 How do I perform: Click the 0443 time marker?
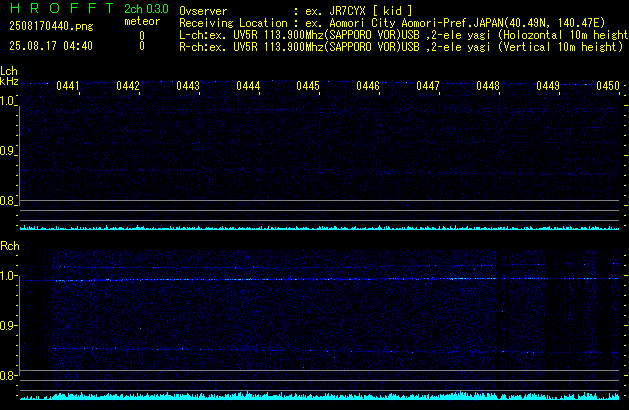[188, 86]
